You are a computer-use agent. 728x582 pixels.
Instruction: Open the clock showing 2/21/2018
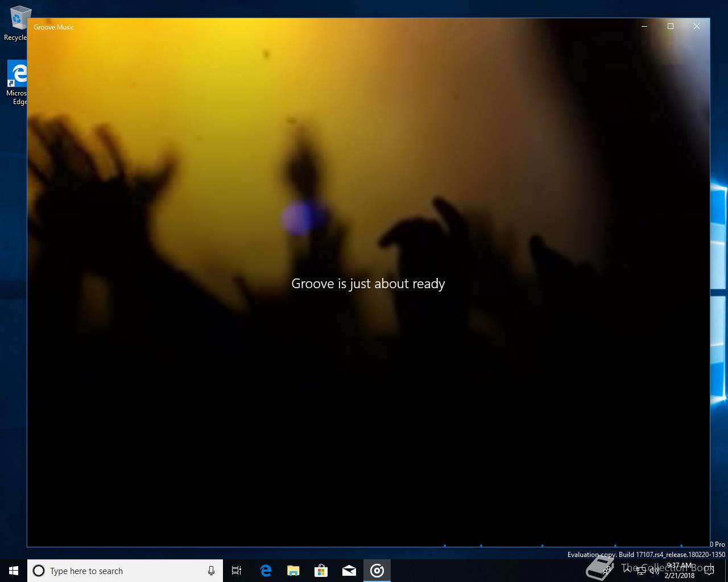tap(680, 571)
